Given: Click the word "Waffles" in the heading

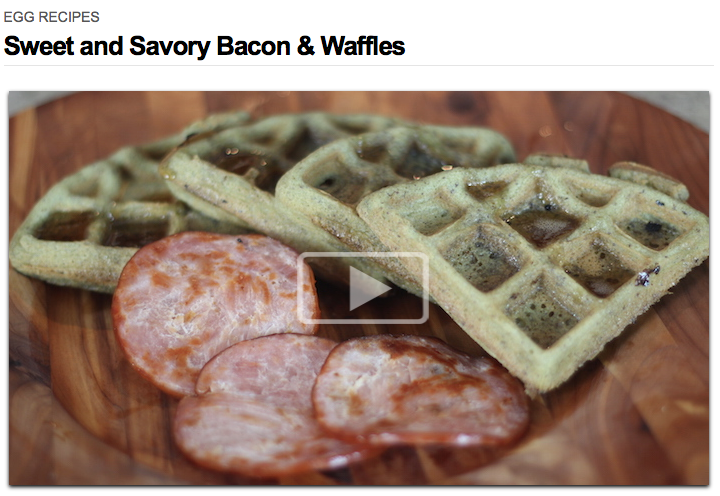Looking at the screenshot, I should 363,46.
